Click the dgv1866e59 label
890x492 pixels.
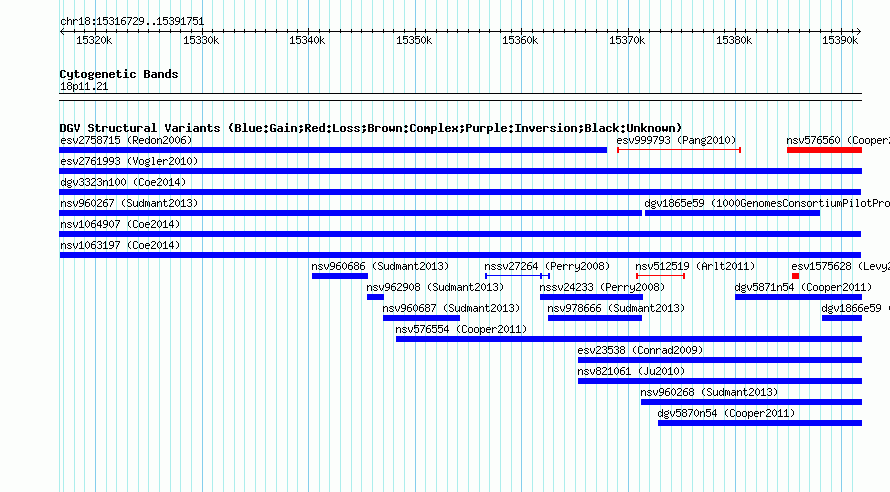click(x=855, y=308)
